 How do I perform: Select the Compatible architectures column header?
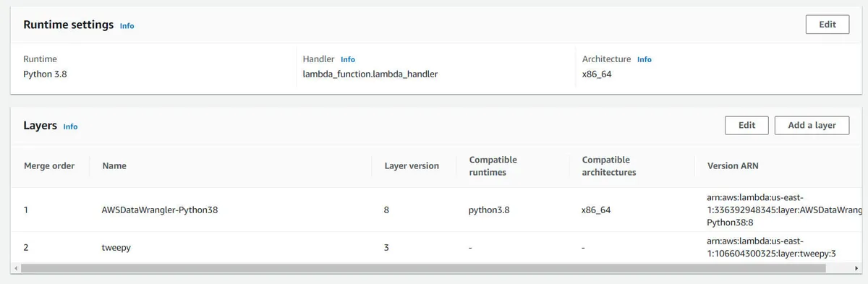coord(609,166)
